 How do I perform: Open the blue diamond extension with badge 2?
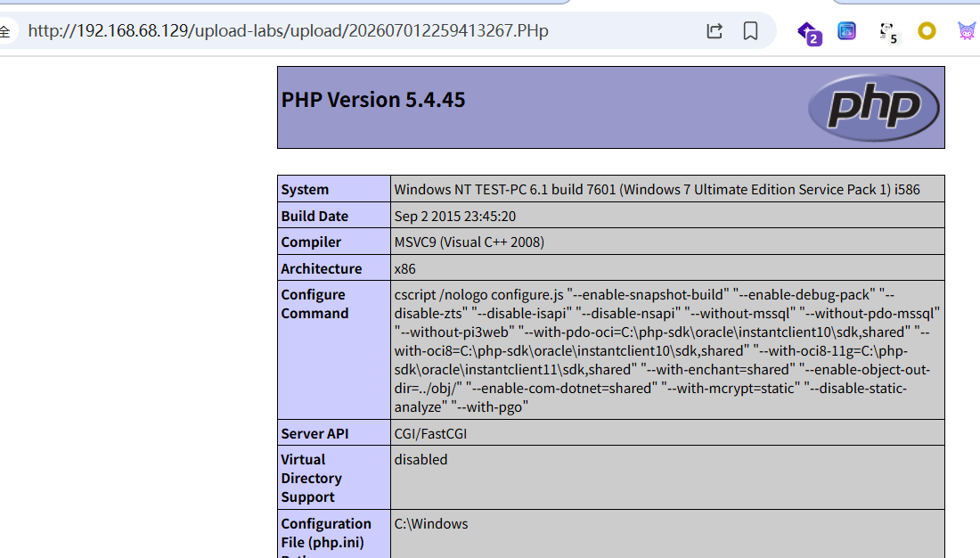coord(809,32)
